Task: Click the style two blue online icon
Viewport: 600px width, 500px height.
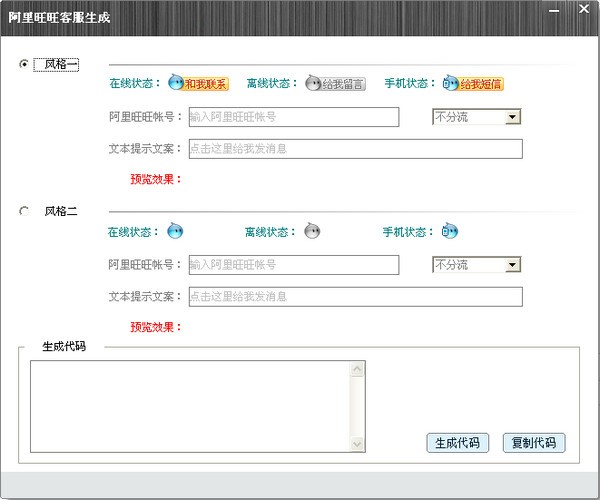Action: click(175, 231)
